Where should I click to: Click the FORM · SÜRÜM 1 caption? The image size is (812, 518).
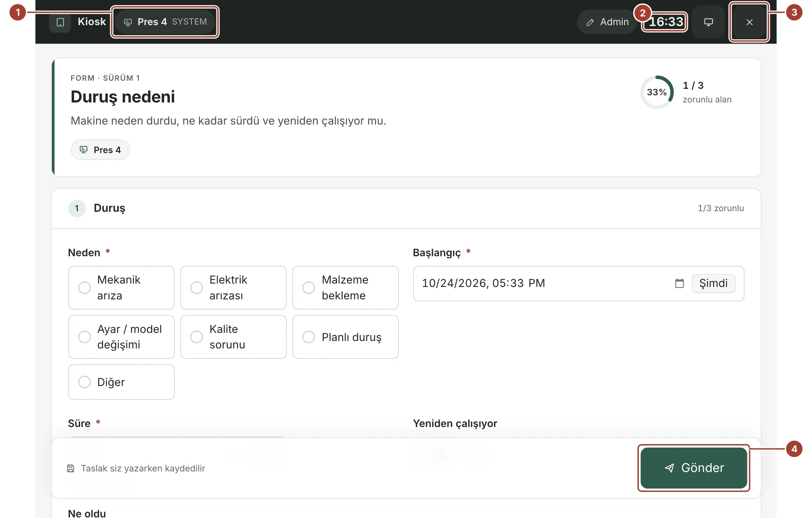click(x=105, y=78)
